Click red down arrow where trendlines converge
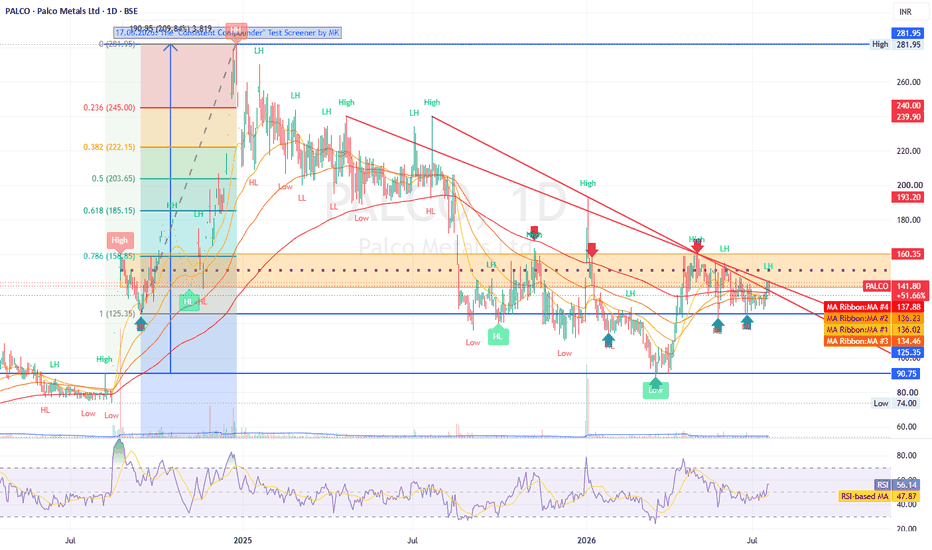Viewport: 932px width, 550px height. click(698, 246)
